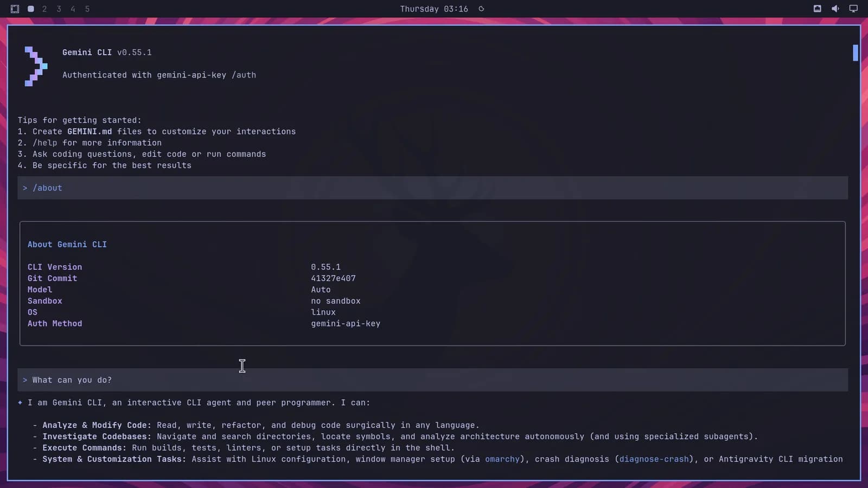Click the 'Gemini CLI' title text
Screen dimensions: 868x488
click(87, 53)
